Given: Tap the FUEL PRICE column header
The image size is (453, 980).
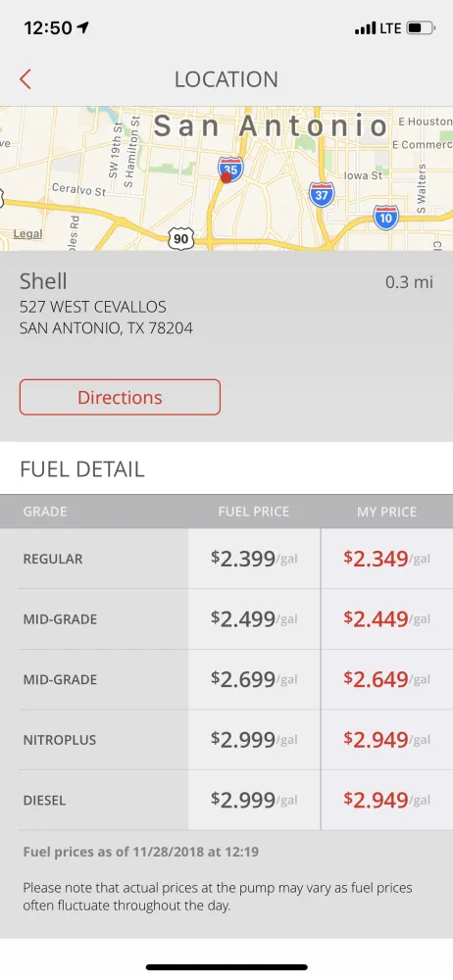Looking at the screenshot, I should (253, 512).
